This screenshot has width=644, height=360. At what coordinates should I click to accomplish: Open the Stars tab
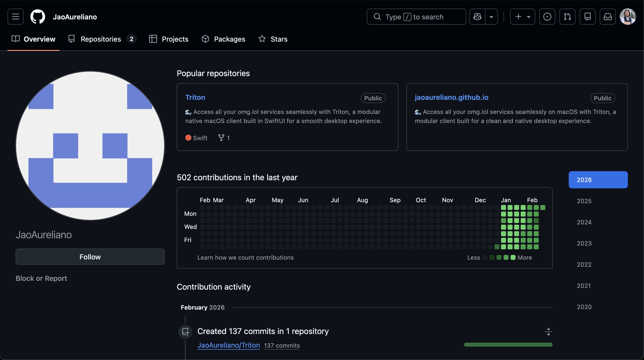[279, 39]
